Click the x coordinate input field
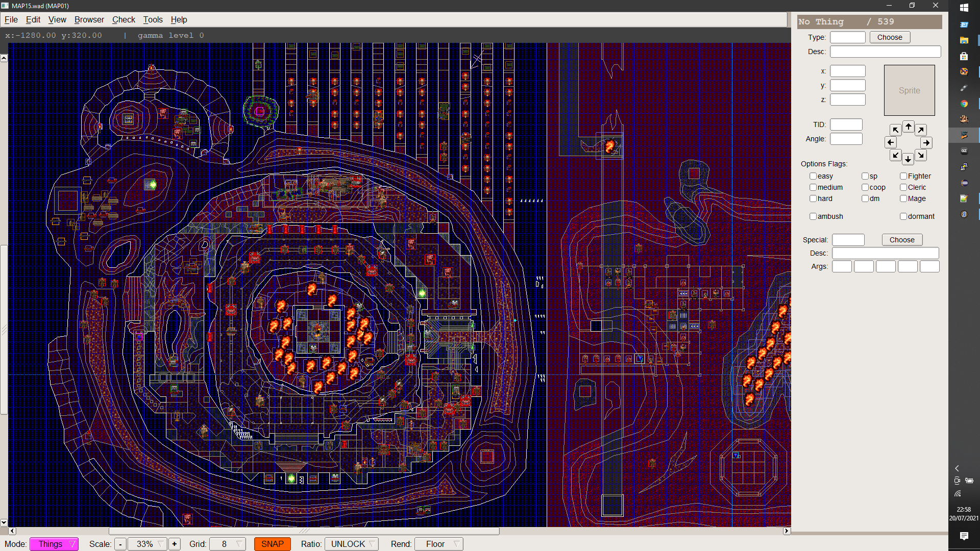 coord(847,71)
